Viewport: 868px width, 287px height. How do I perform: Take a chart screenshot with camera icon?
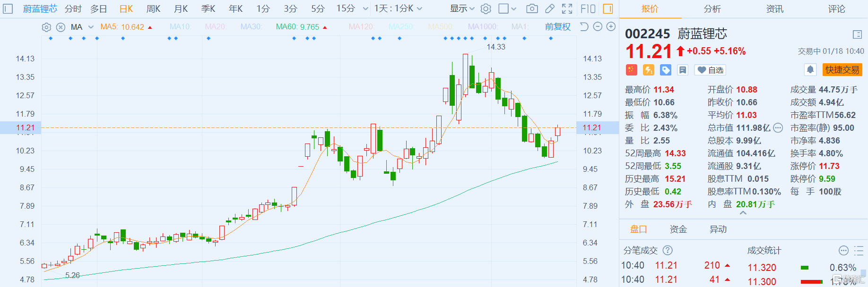(532, 9)
